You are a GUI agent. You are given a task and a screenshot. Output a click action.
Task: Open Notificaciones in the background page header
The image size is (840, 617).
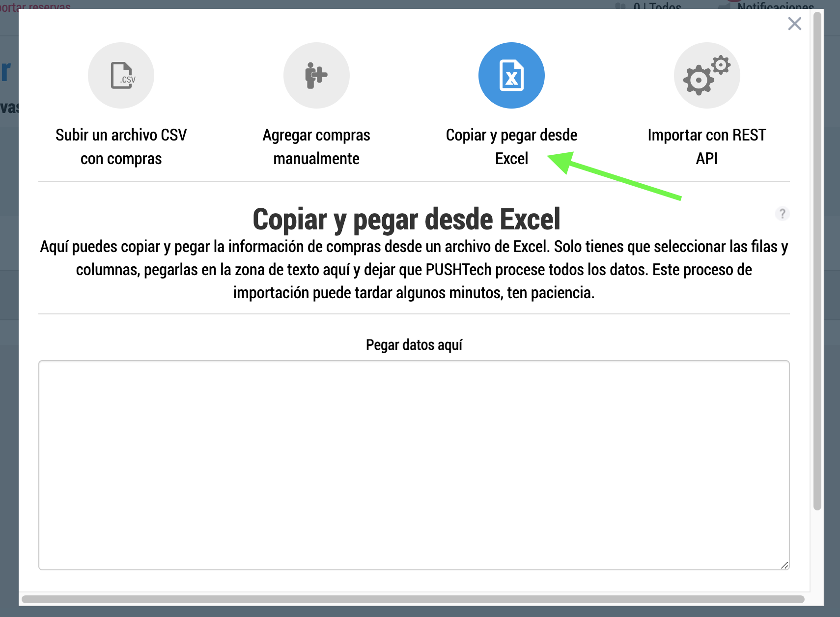(775, 6)
